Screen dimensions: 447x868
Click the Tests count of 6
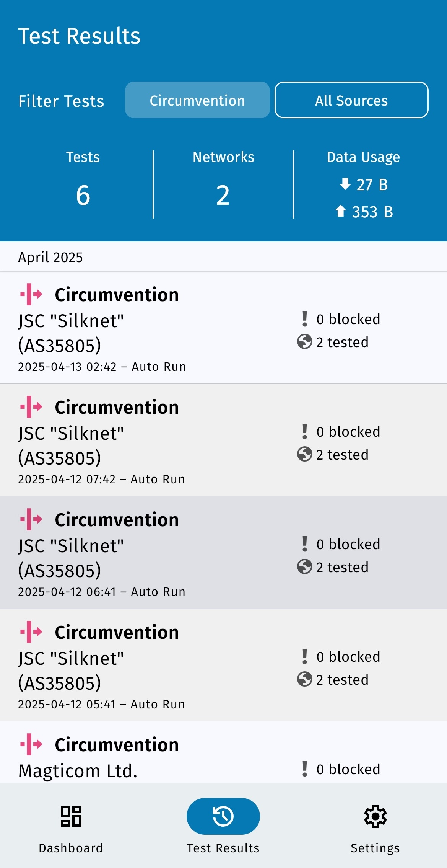click(83, 195)
